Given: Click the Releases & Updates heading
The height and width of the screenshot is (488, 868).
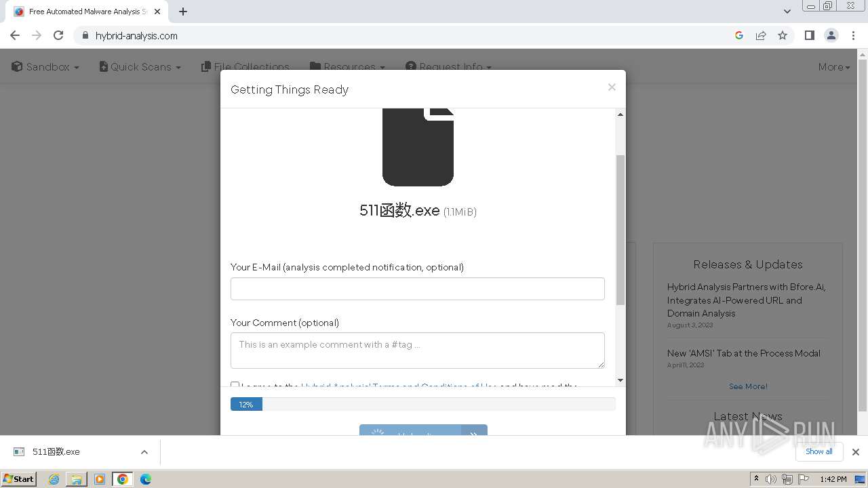Looking at the screenshot, I should (748, 264).
